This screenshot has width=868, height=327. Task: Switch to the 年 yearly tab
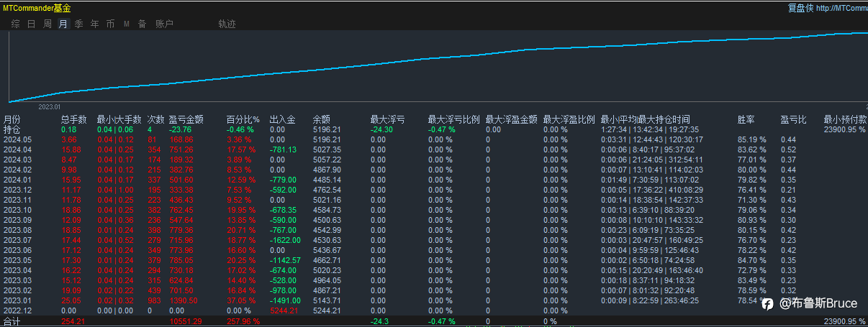tap(94, 24)
